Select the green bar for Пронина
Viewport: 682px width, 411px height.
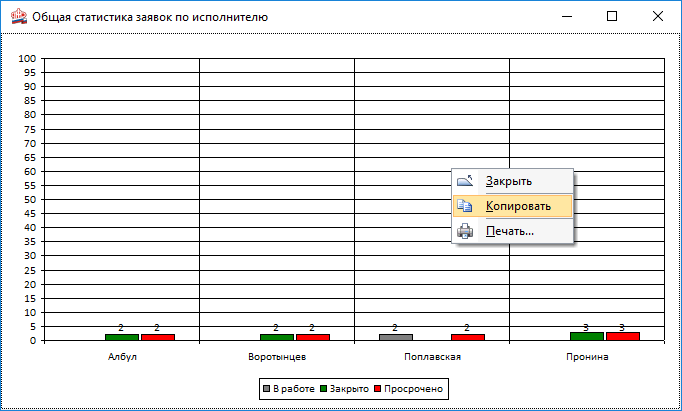pyautogui.click(x=586, y=336)
